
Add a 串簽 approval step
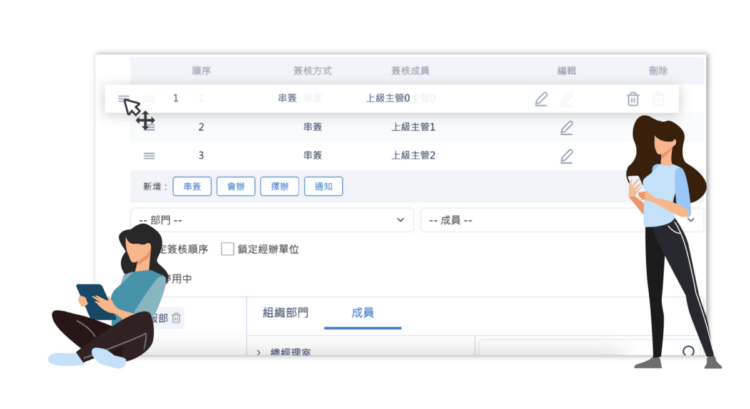tap(191, 186)
